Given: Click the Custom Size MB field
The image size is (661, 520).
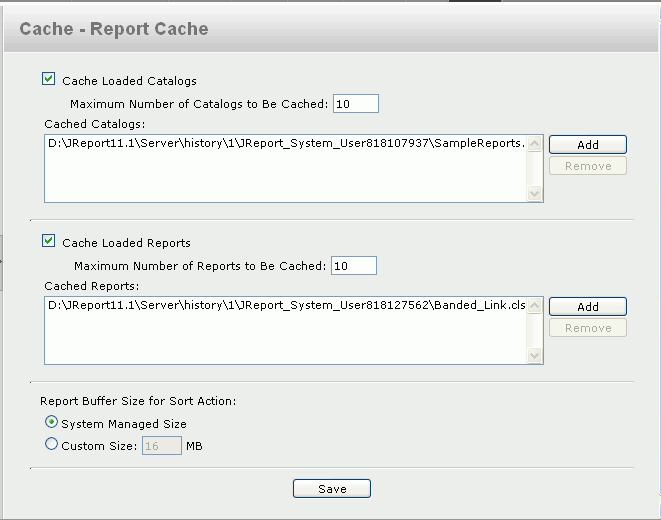Looking at the screenshot, I should [162, 446].
